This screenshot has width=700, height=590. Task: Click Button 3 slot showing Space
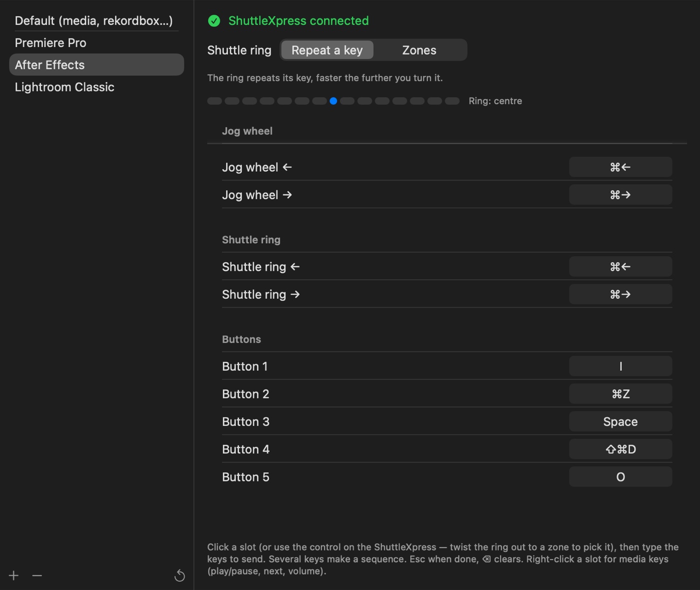tap(620, 421)
